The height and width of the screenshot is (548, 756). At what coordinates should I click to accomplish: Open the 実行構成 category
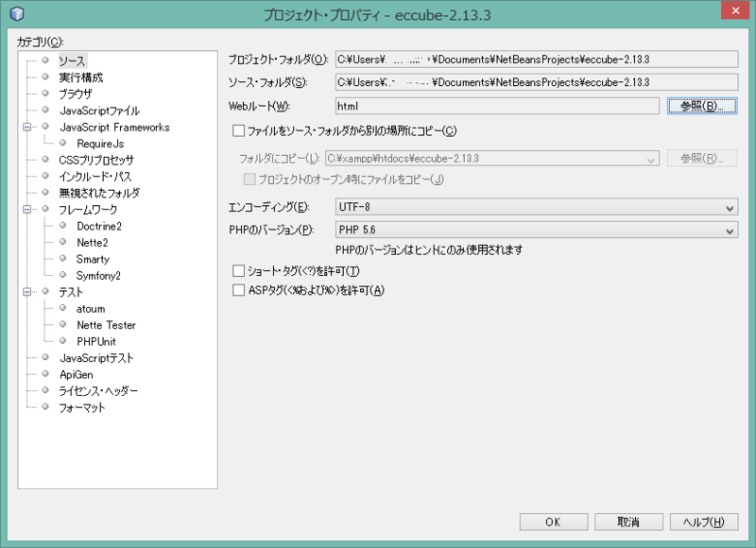(x=80, y=77)
